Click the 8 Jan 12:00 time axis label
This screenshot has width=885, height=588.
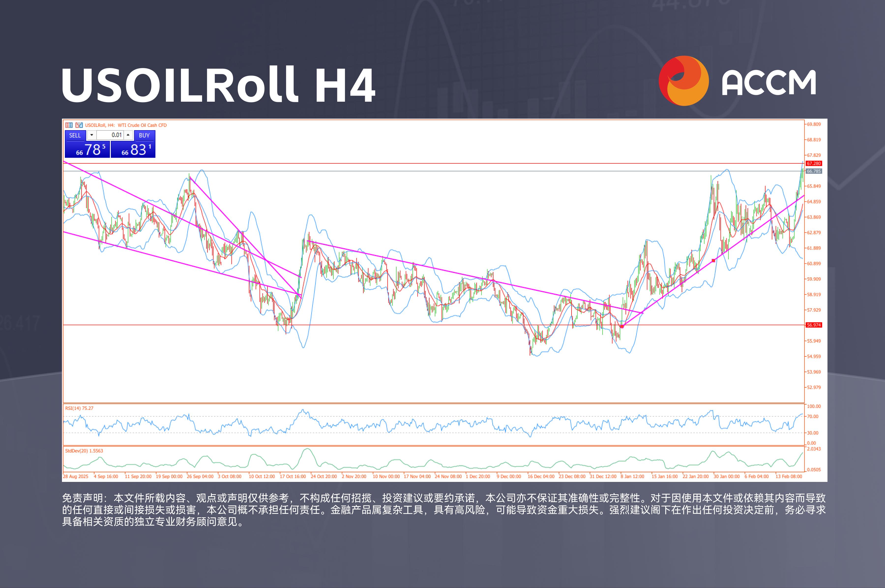(x=633, y=477)
